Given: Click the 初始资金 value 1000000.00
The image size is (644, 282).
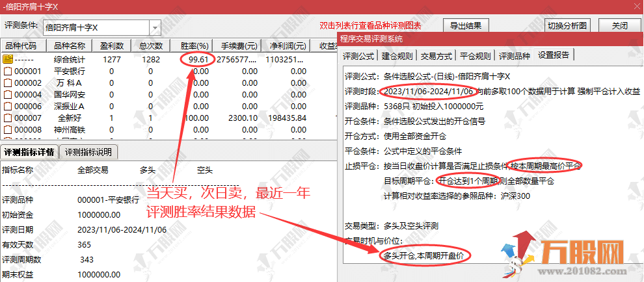Looking at the screenshot, I should 99,214.
